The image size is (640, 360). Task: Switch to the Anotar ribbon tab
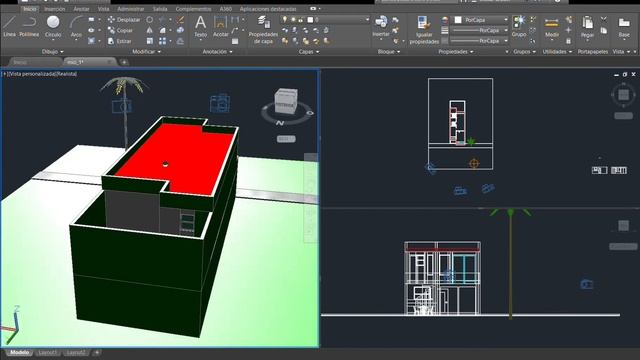(x=81, y=9)
